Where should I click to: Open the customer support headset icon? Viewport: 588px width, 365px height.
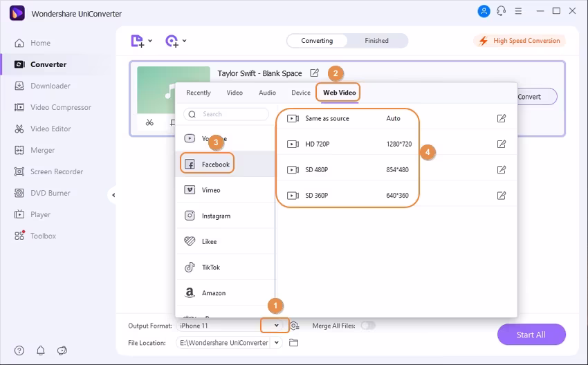[x=501, y=11]
